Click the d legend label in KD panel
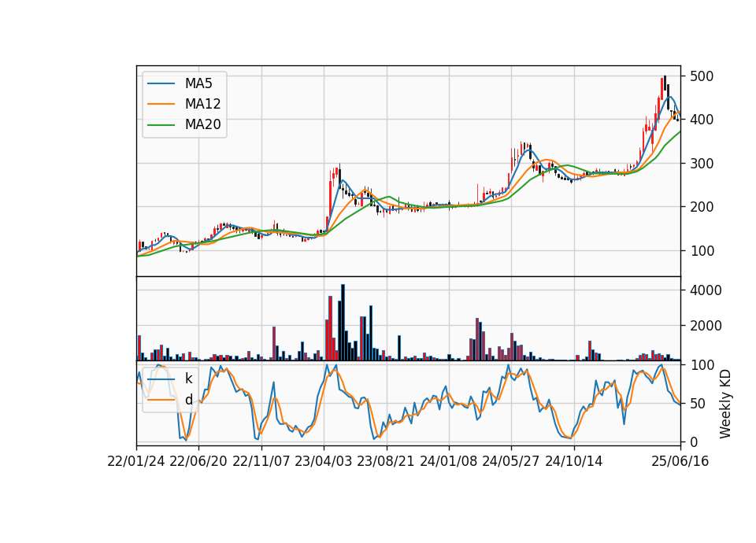Viewport: 756px width, 543px height. (x=188, y=400)
